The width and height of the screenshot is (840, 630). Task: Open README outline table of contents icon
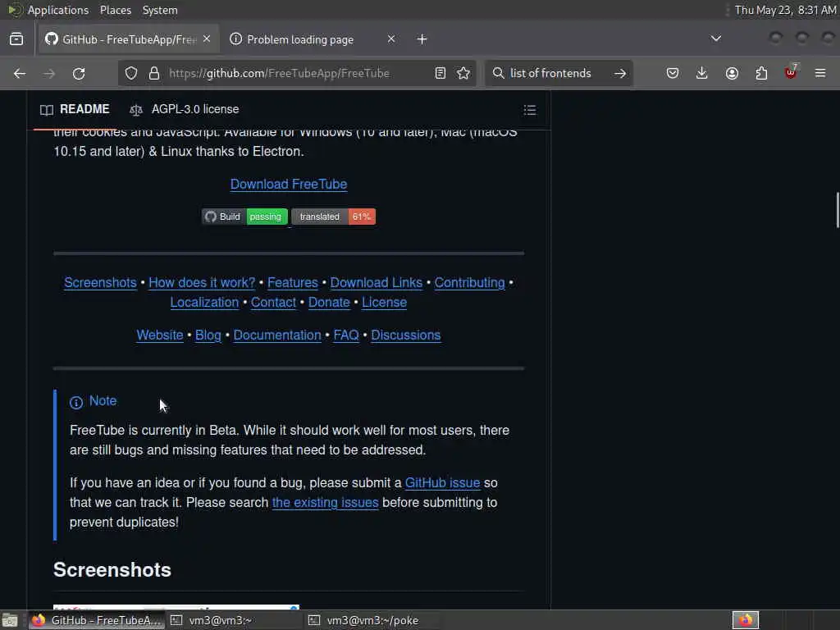click(x=530, y=110)
